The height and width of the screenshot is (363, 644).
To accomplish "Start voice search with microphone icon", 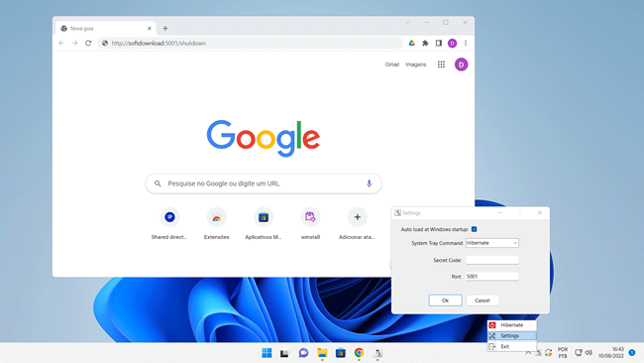I will [369, 183].
